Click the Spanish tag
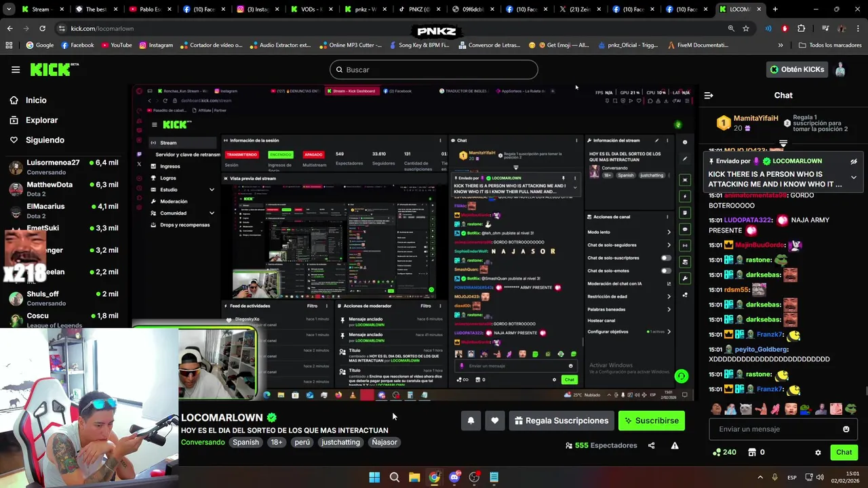Image resolution: width=868 pixels, height=488 pixels. [246, 442]
